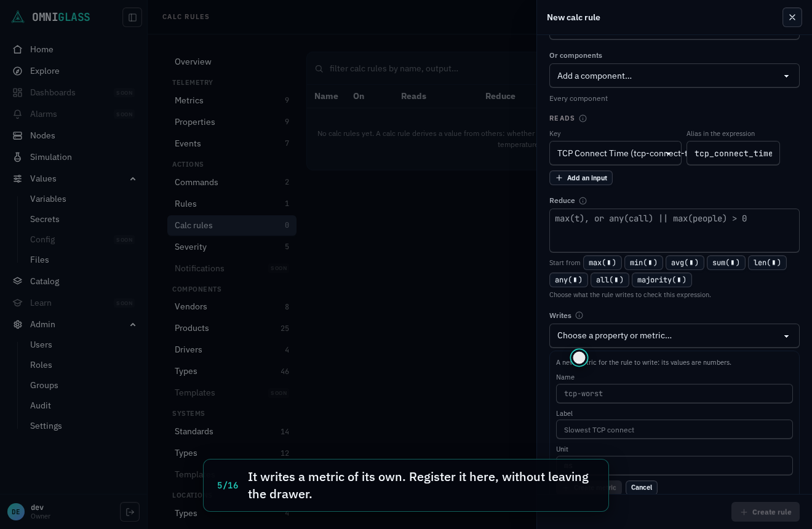
Task: Go to Overview in the section list
Action: click(232, 62)
